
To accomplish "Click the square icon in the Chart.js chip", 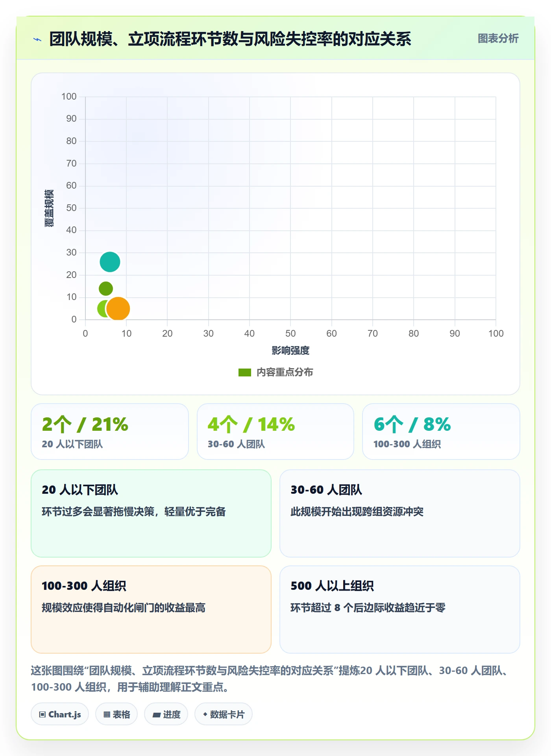I will coord(43,715).
